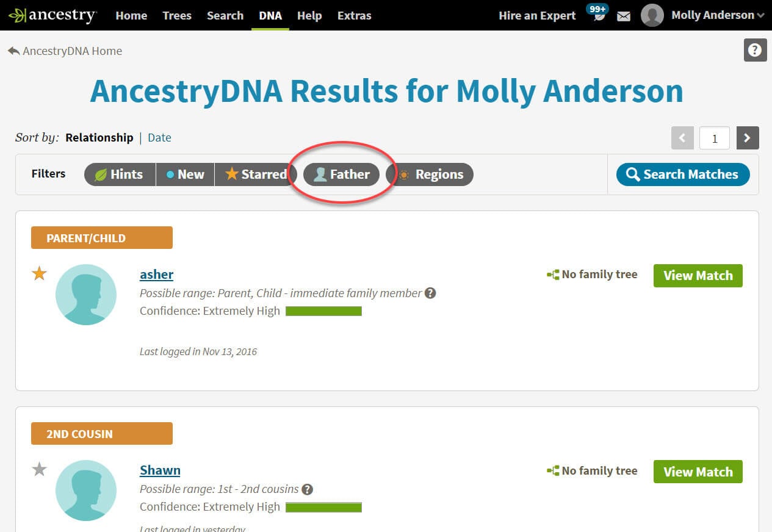Click the Ancestry leaf logo
772x532 pixels.
[18, 13]
